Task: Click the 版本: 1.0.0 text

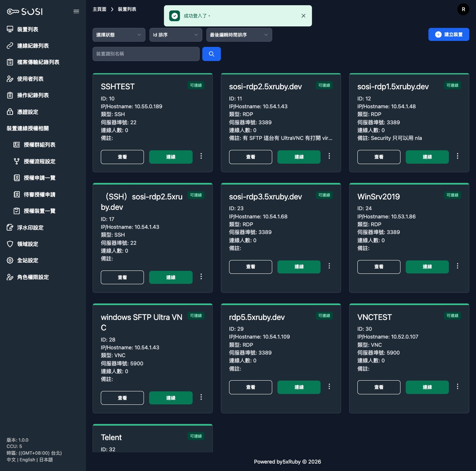Action: click(17, 440)
